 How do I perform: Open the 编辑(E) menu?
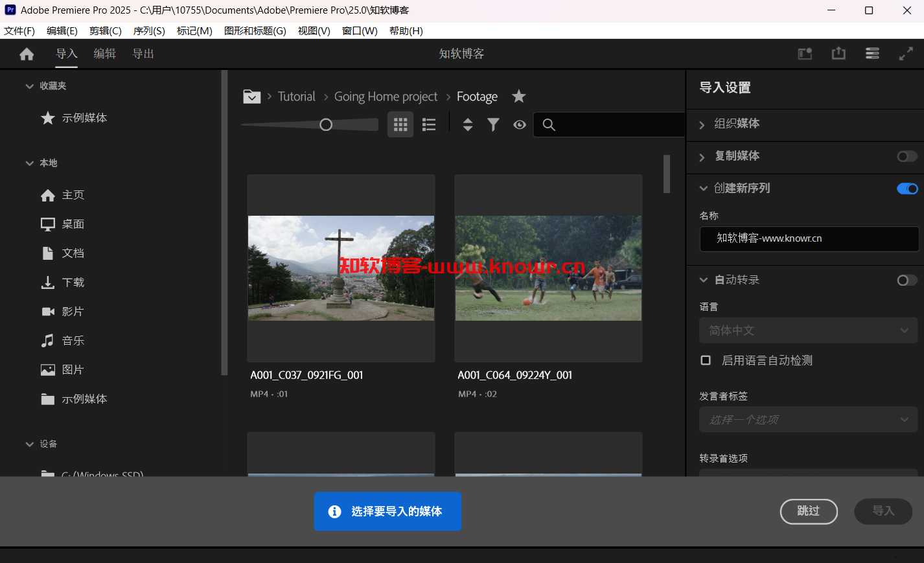click(x=62, y=30)
